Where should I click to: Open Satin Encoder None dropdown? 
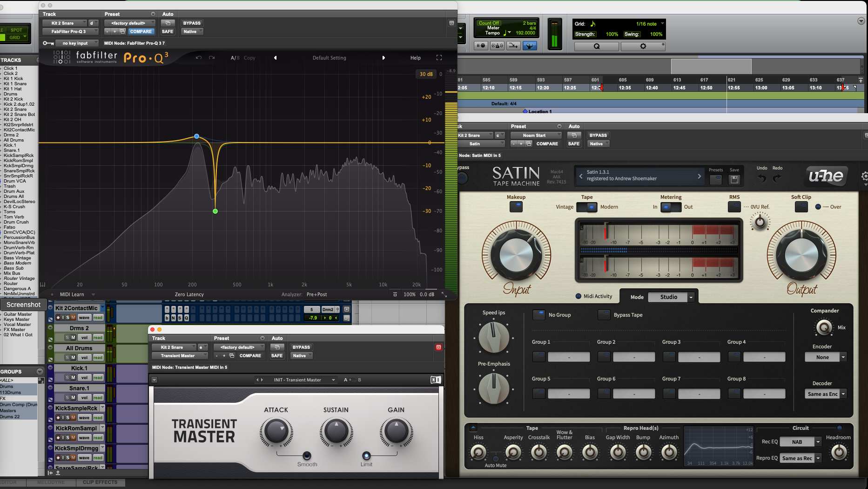pyautogui.click(x=826, y=357)
